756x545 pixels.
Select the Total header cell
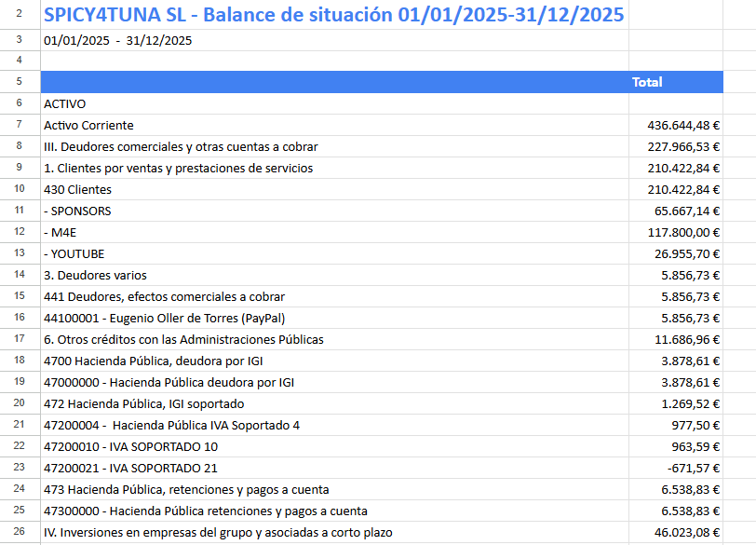676,82
